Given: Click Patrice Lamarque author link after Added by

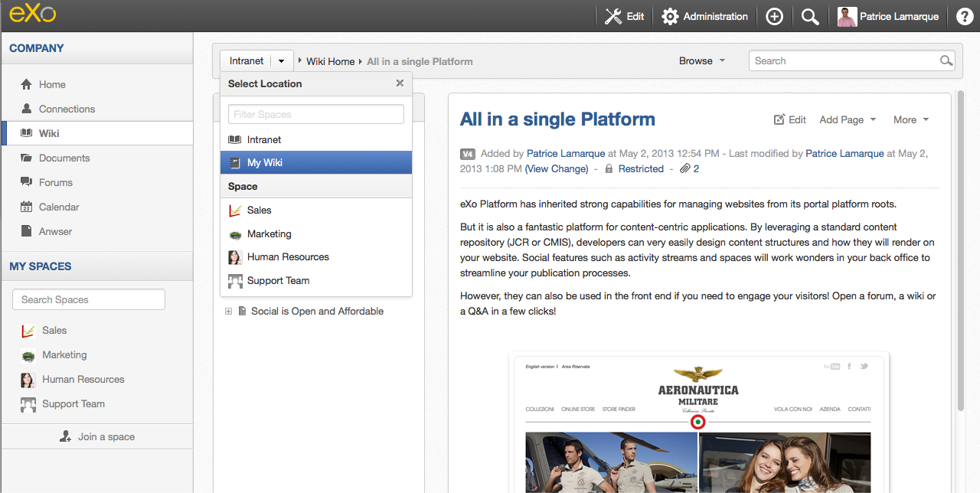Looking at the screenshot, I should click(x=566, y=154).
